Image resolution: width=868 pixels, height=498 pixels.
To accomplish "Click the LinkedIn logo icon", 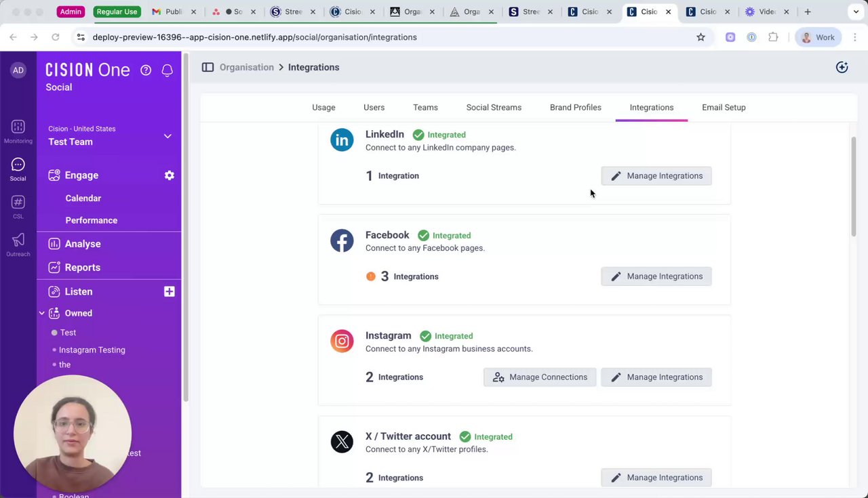I will coord(342,140).
